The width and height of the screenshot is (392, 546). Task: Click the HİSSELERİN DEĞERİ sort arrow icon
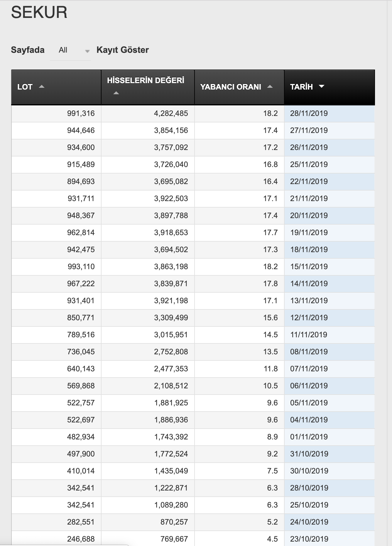pos(116,93)
